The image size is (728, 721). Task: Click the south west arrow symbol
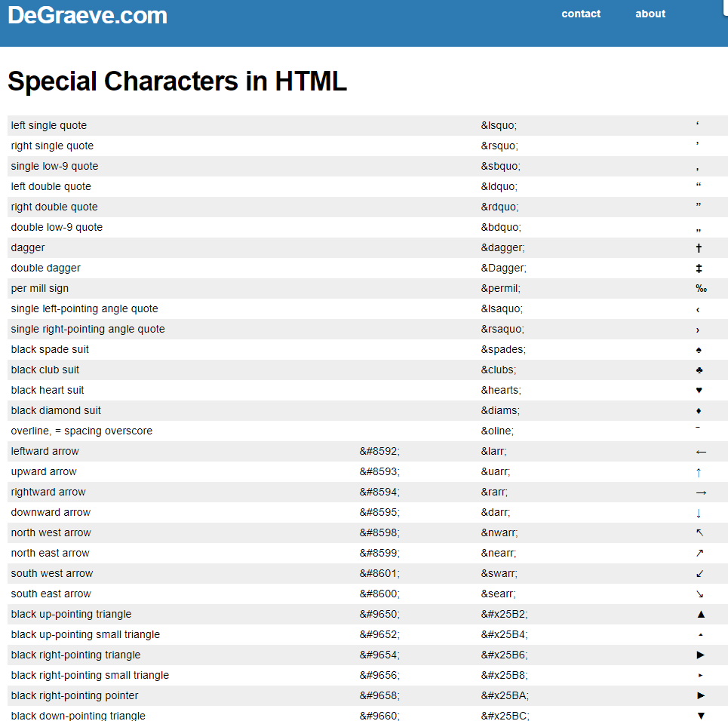[x=699, y=574]
